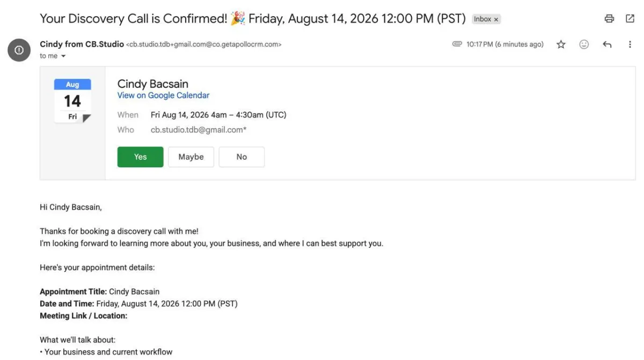Reply using the arrow icon
Viewport: 644px width, 360px height.
point(607,45)
